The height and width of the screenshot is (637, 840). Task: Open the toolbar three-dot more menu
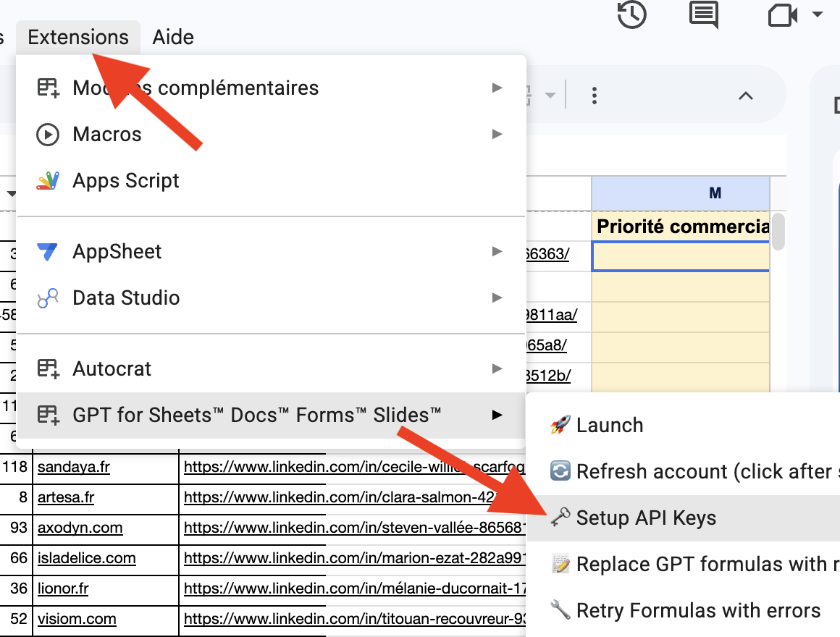tap(594, 96)
